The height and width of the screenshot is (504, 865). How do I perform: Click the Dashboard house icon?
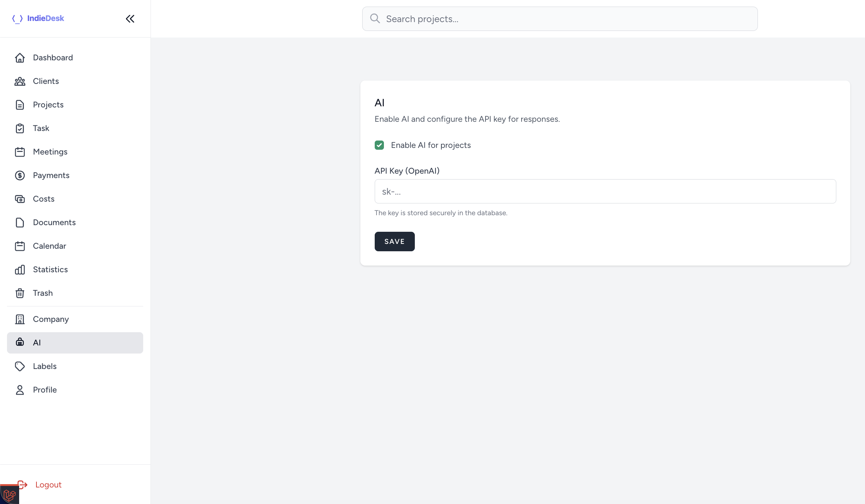pyautogui.click(x=20, y=58)
